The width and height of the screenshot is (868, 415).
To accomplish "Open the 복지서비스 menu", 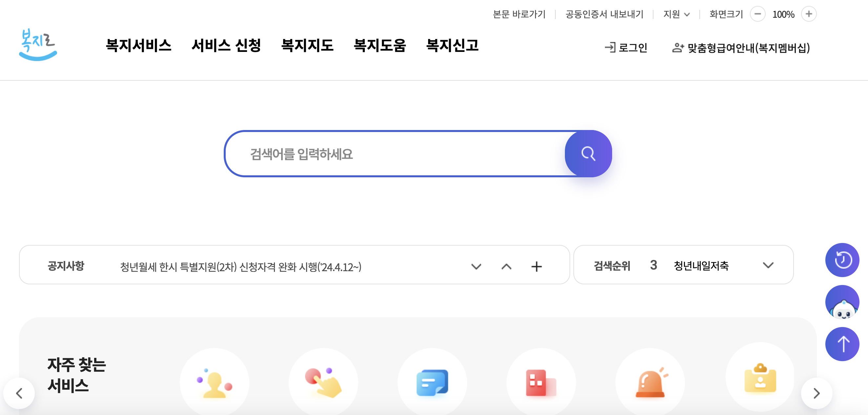I will pos(139,46).
